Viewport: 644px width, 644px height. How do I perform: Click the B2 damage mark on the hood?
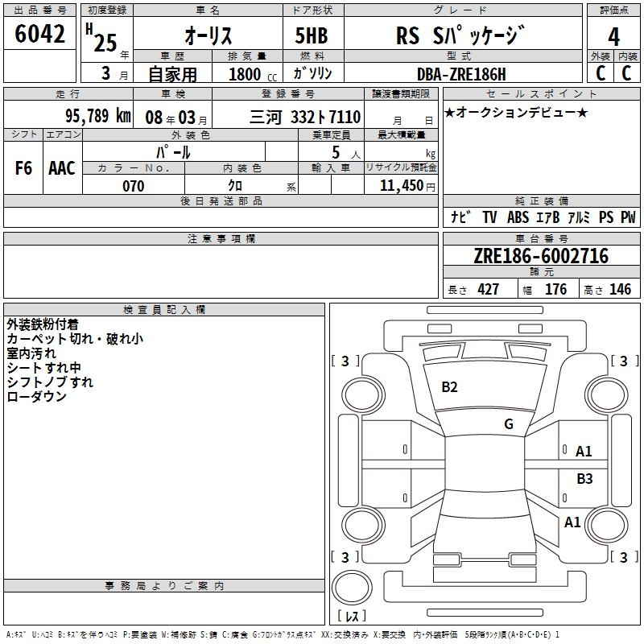[449, 387]
